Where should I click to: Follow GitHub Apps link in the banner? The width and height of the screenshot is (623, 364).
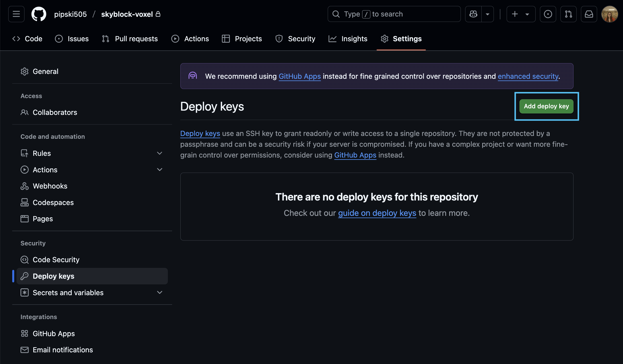pos(300,76)
